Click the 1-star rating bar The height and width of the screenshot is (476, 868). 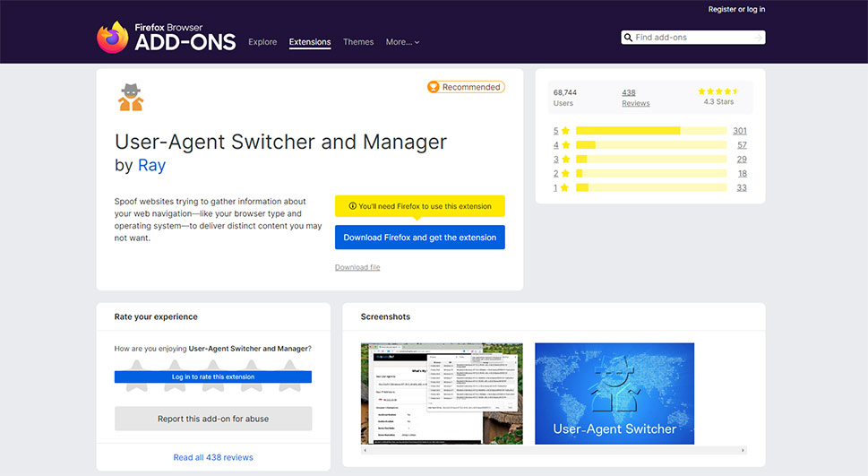(x=651, y=188)
